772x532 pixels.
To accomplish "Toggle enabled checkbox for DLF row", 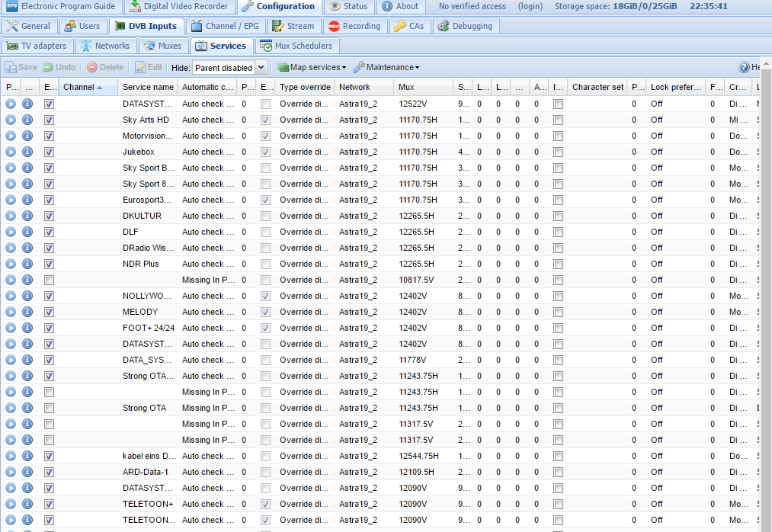I will pos(49,232).
